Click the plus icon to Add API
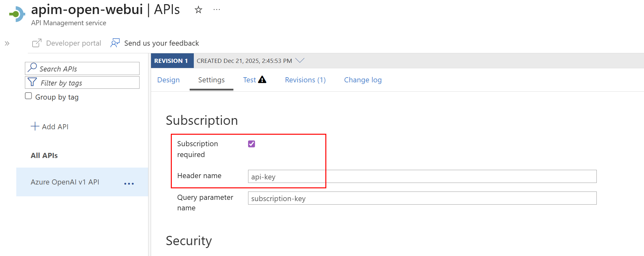The width and height of the screenshot is (644, 256). 35,126
